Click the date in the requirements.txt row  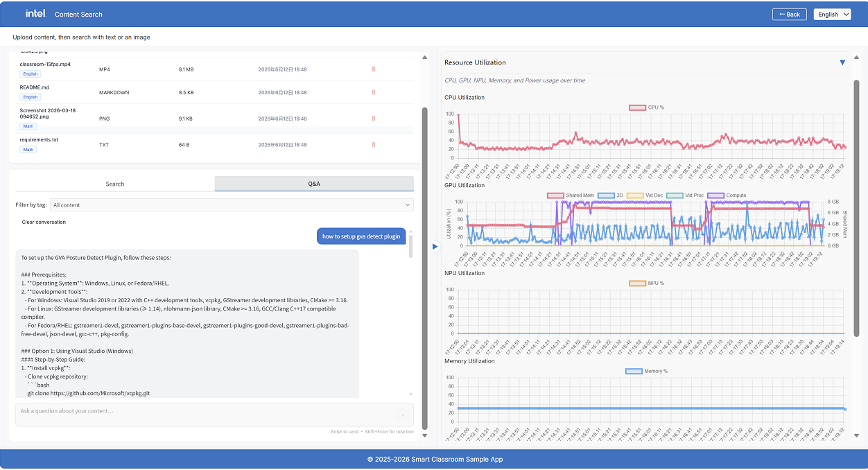click(282, 145)
